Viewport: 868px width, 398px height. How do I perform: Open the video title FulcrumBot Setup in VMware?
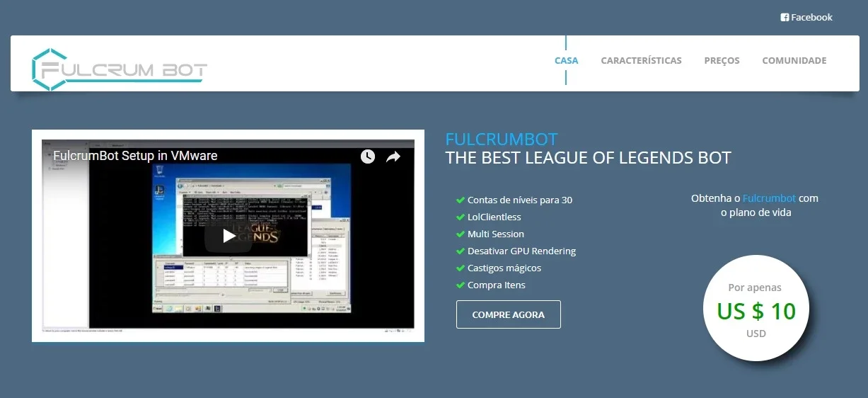(x=135, y=156)
